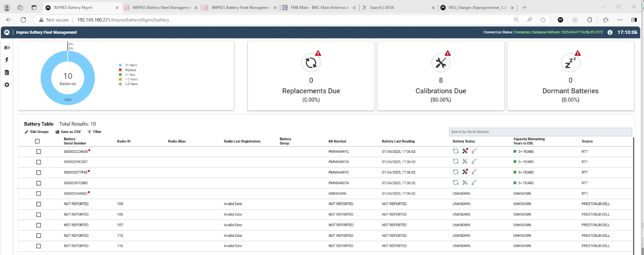Viewport: 644px width, 255px height.
Task: Select the row checkbox for Radio ID 106
Action: [39, 215]
